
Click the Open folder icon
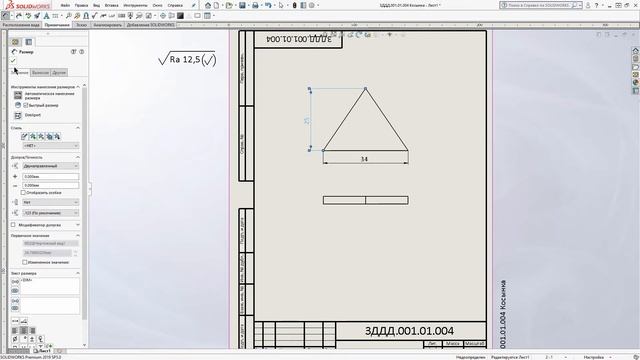point(229,5)
